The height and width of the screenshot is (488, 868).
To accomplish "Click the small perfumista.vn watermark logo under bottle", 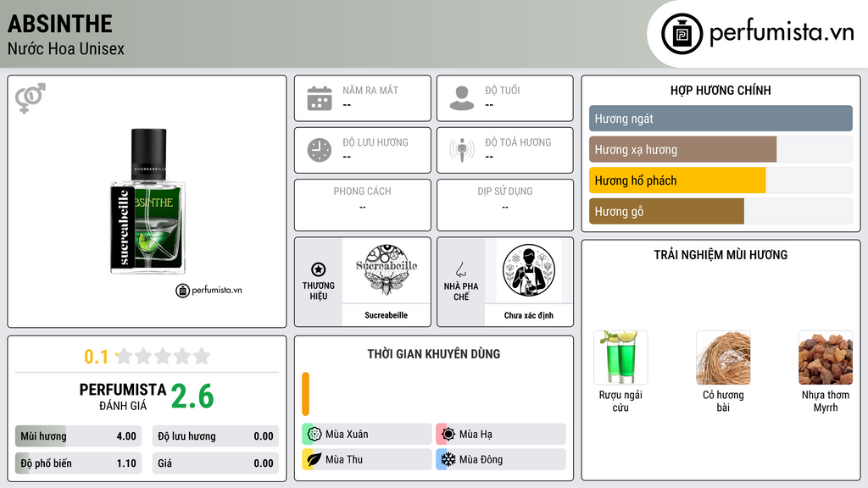I will (x=209, y=290).
